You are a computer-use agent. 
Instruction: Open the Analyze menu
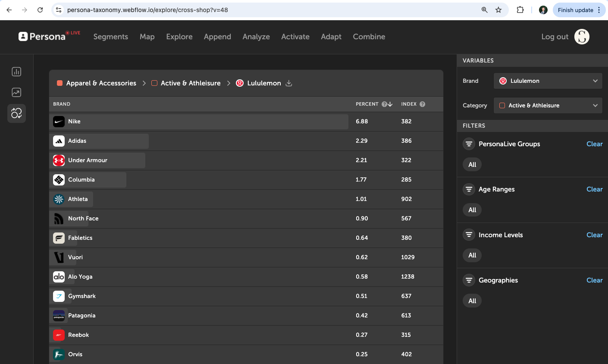(256, 37)
